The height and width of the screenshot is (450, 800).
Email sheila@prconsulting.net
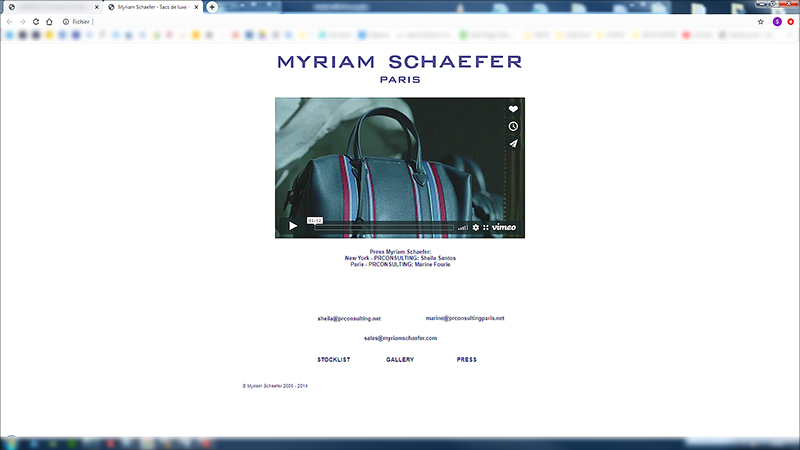coord(349,318)
